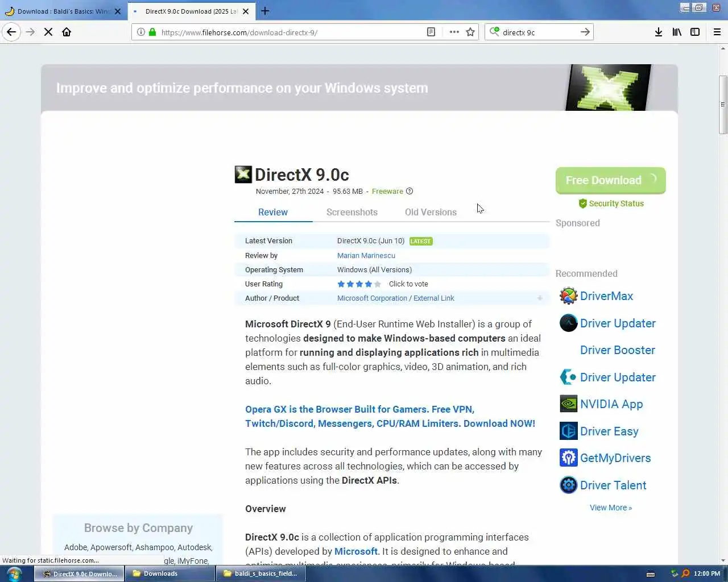Rate with the first star
Image resolution: width=728 pixels, height=582 pixels.
click(341, 284)
